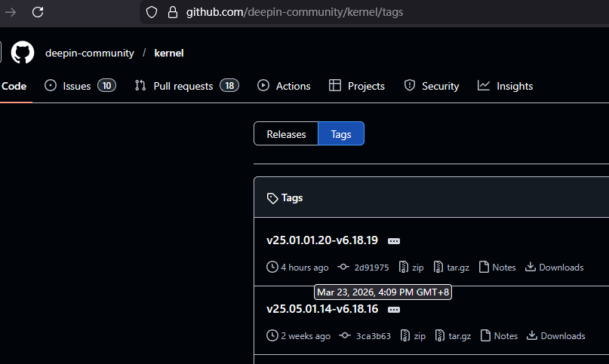Screen dimensions: 609x364
Task: Click the clock icon beside '4 hours ago'
Action: click(x=272, y=267)
